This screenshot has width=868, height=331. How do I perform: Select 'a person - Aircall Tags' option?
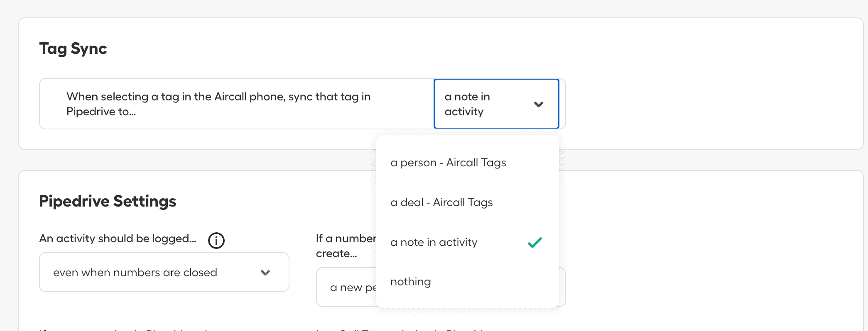point(467,163)
